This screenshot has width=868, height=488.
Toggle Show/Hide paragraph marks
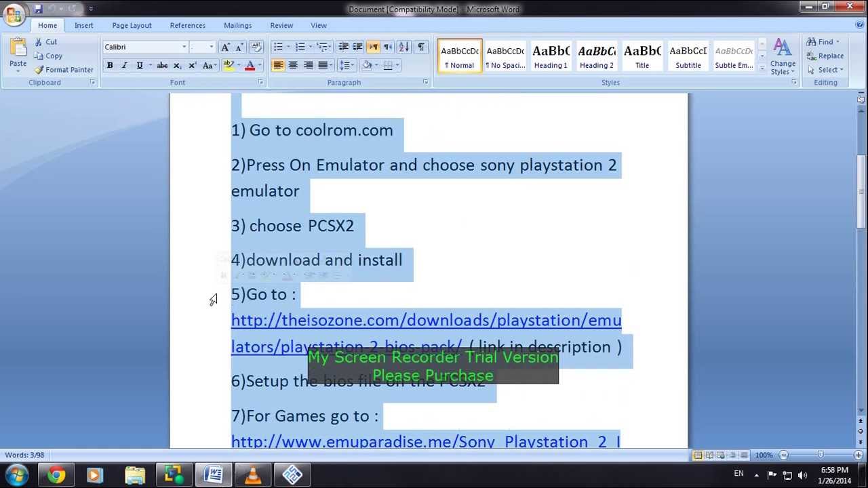[421, 47]
